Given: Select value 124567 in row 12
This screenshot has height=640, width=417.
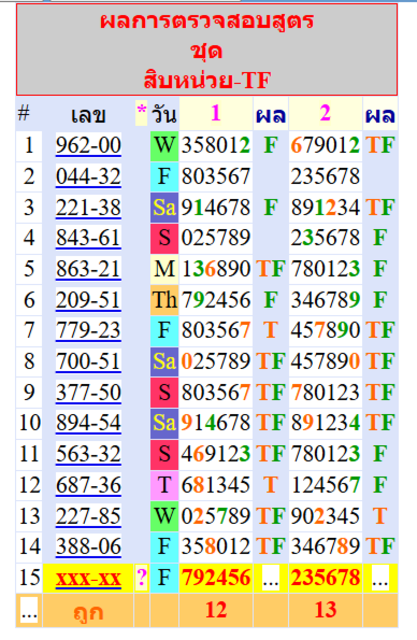Looking at the screenshot, I should point(325,485).
